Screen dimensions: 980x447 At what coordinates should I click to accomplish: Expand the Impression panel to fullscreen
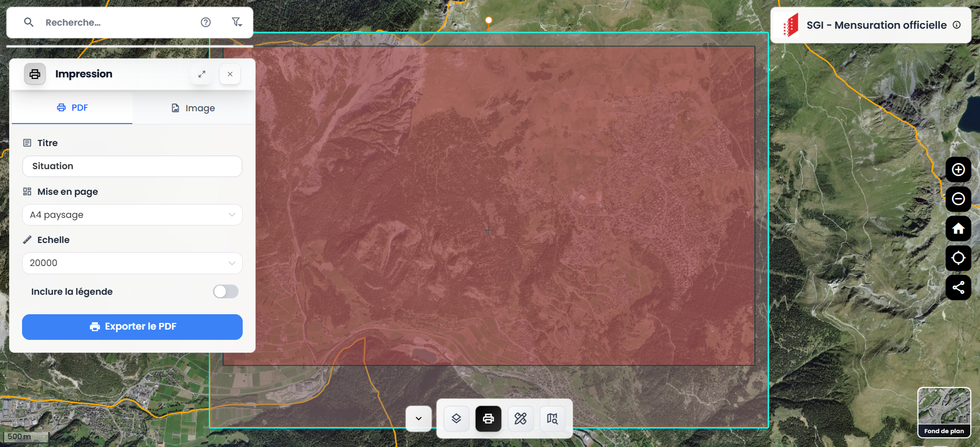(x=202, y=74)
